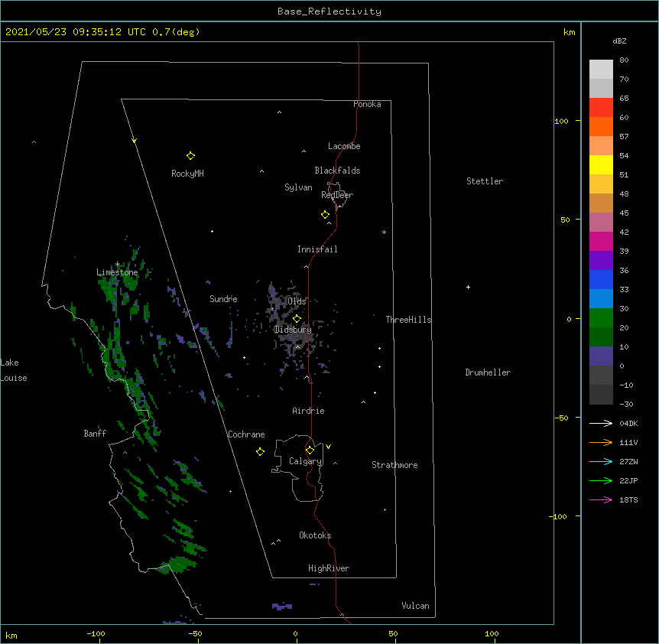Click the Drumheller label
Viewport: 659px width, 644px height.
pyautogui.click(x=488, y=372)
